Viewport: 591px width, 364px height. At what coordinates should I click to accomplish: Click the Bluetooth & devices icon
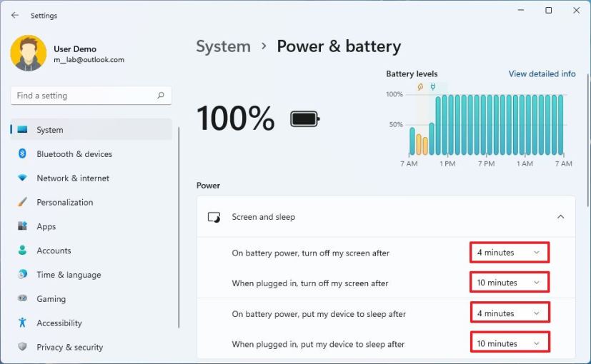point(22,153)
